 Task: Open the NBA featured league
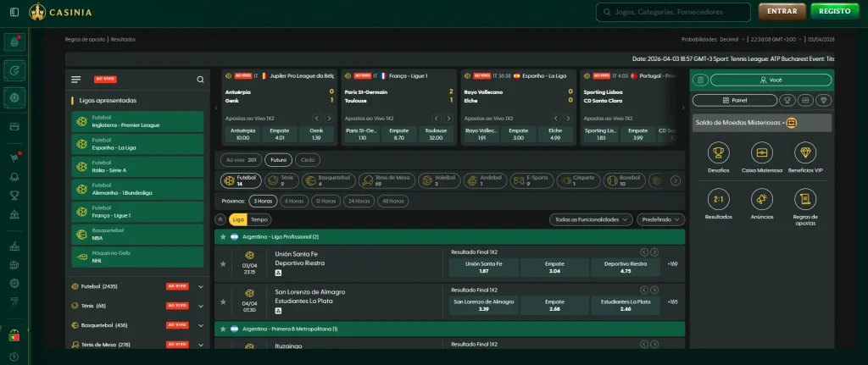(x=137, y=235)
